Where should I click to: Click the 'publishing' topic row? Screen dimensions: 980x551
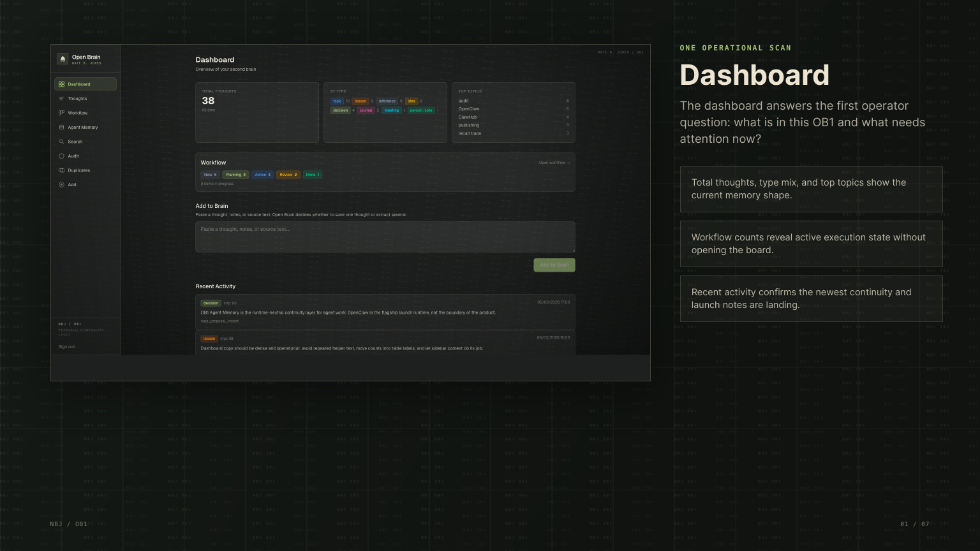coord(514,125)
